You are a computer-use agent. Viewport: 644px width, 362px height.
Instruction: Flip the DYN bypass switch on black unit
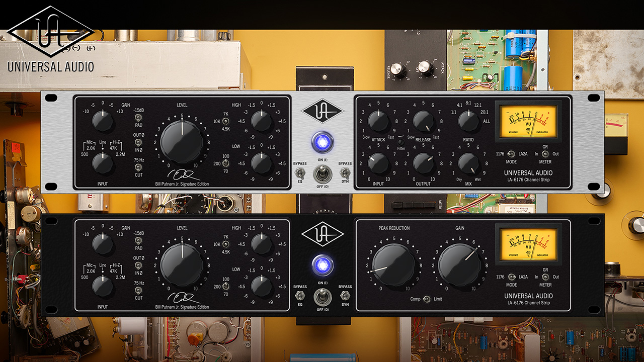pos(345,296)
